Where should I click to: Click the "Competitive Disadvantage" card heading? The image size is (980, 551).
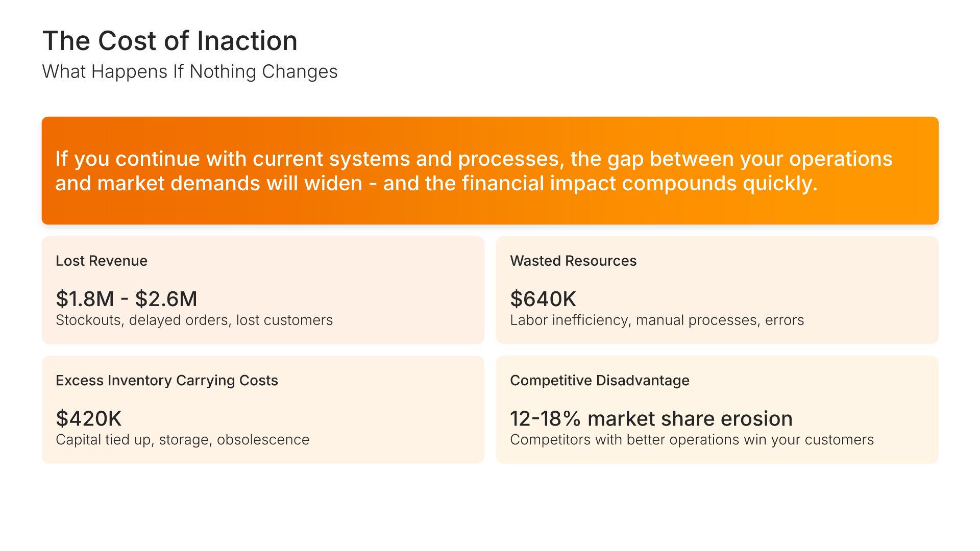[599, 381]
